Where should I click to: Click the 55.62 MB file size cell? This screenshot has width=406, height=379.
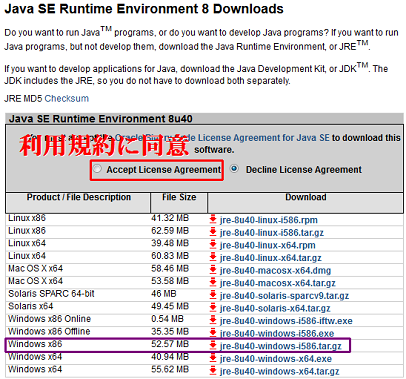point(170,369)
